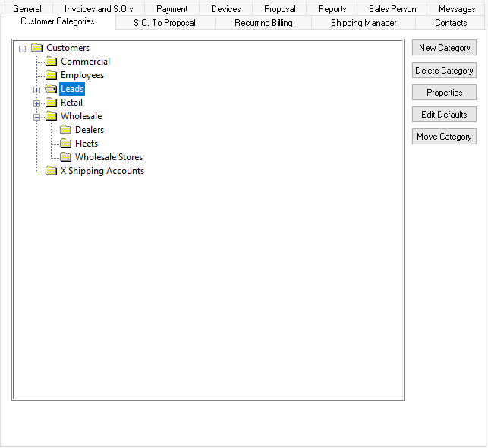Select the Employees category label

(82, 75)
